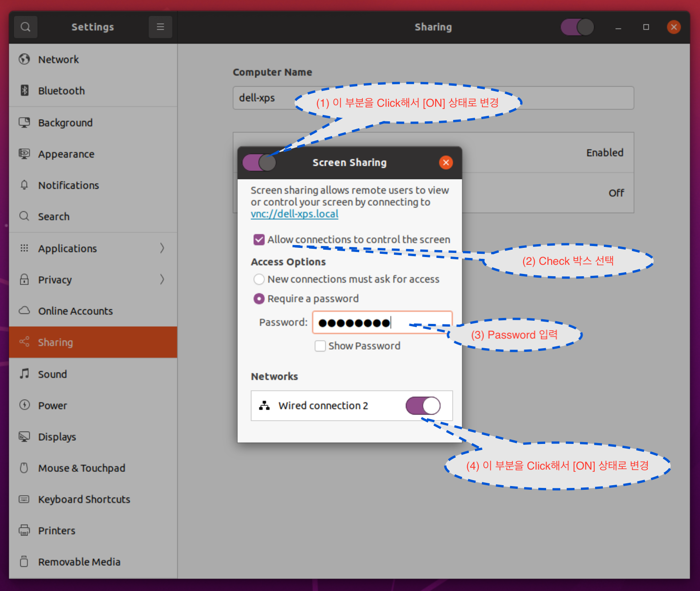Open Keyboard Shortcuts settings label
Viewport: 700px width, 591px height.
(x=84, y=499)
